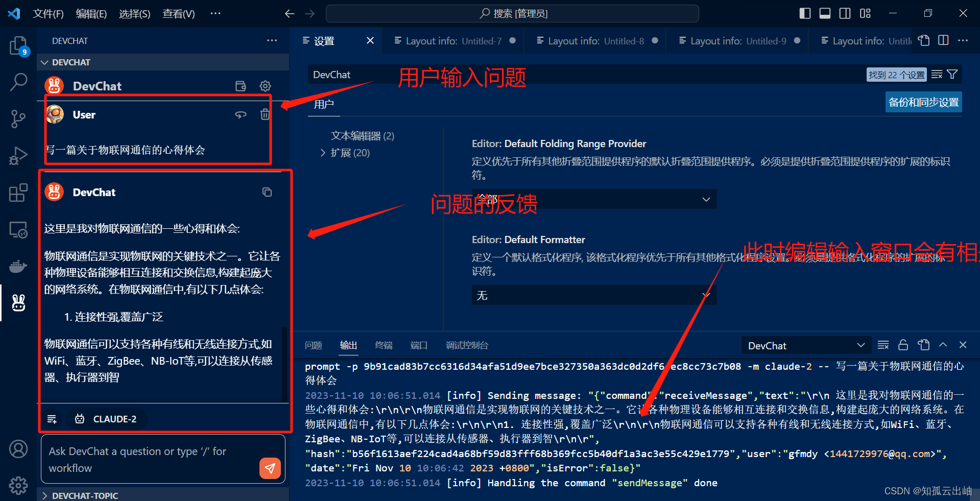Expand the 扩展 (20) settings group

click(x=350, y=153)
